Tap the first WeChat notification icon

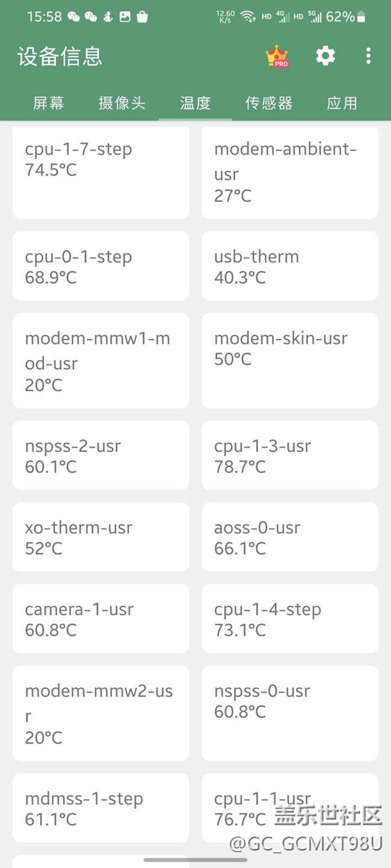pyautogui.click(x=73, y=17)
